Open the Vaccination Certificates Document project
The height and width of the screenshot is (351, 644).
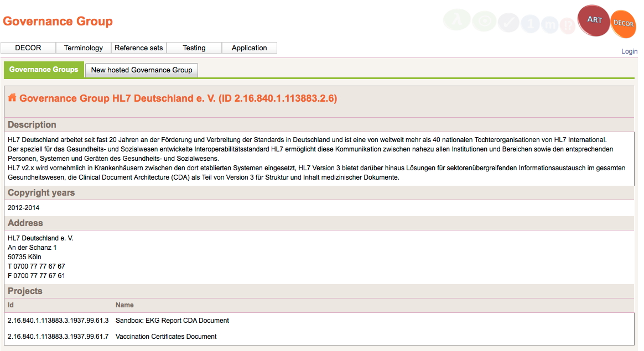tap(166, 337)
